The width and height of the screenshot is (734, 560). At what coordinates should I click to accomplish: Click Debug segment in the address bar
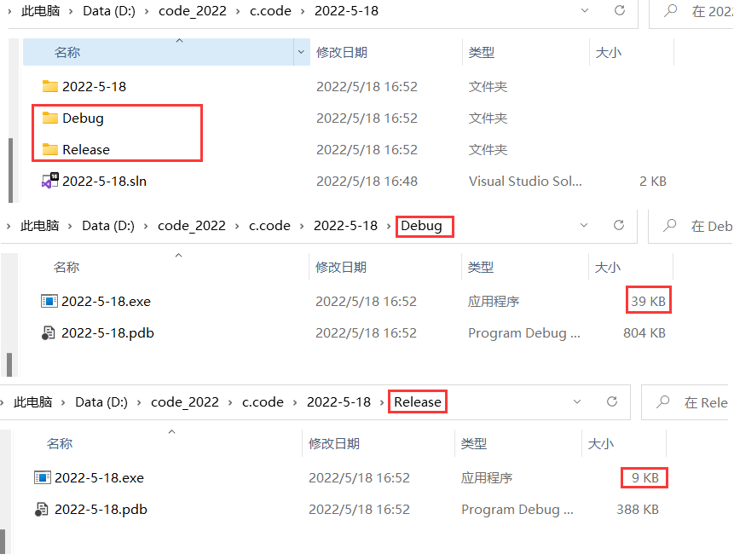pyautogui.click(x=421, y=226)
